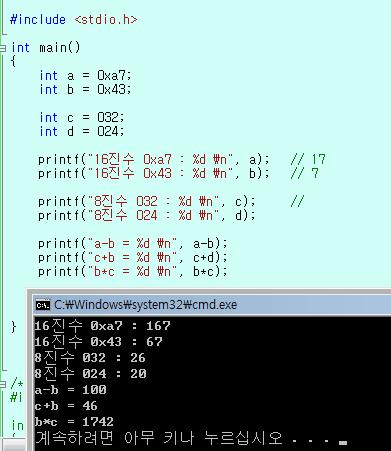The width and height of the screenshot is (391, 451).
Task: Click the C:\Windows\system32\cmd.exe title bar
Action: click(212, 305)
